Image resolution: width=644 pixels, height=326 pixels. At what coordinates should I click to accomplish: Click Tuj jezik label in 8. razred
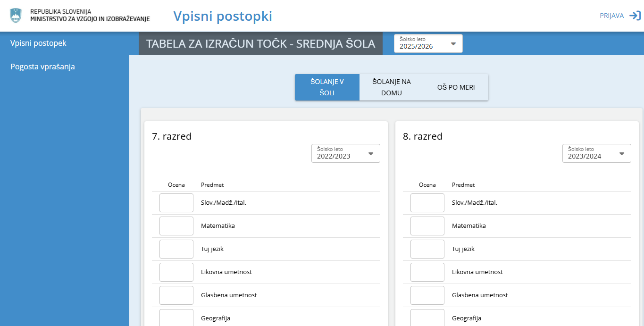[x=463, y=249]
